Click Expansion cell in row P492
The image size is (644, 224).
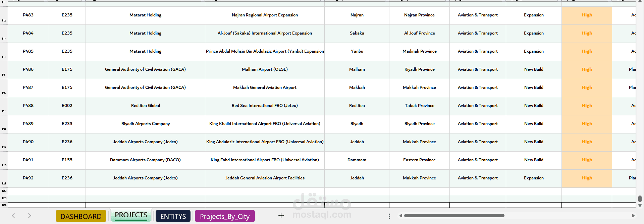pyautogui.click(x=534, y=178)
